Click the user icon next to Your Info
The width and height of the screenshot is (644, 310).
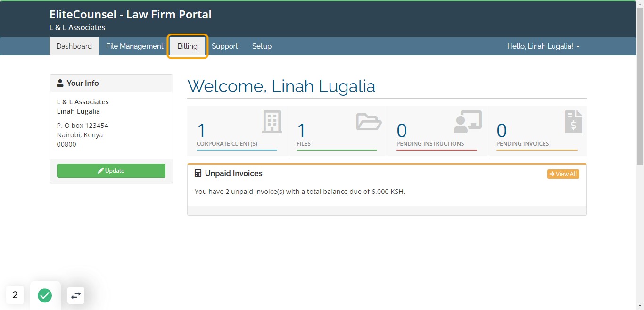pyautogui.click(x=60, y=83)
